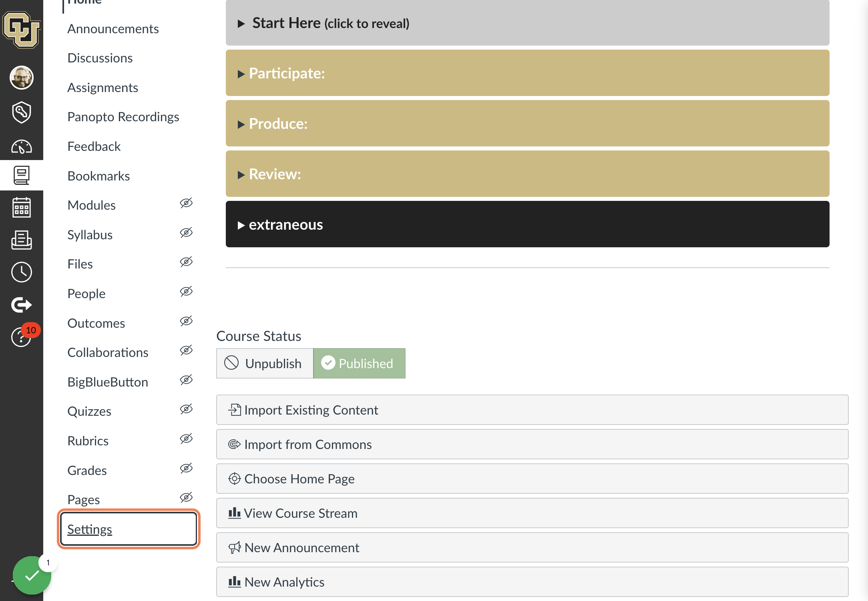This screenshot has width=868, height=601.
Task: Expand the Review section
Action: point(527,174)
